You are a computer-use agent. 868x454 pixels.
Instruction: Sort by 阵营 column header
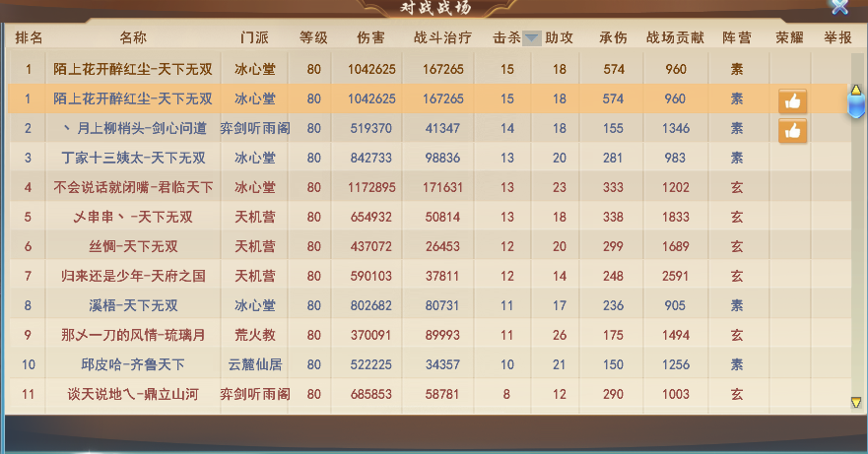[x=737, y=37]
